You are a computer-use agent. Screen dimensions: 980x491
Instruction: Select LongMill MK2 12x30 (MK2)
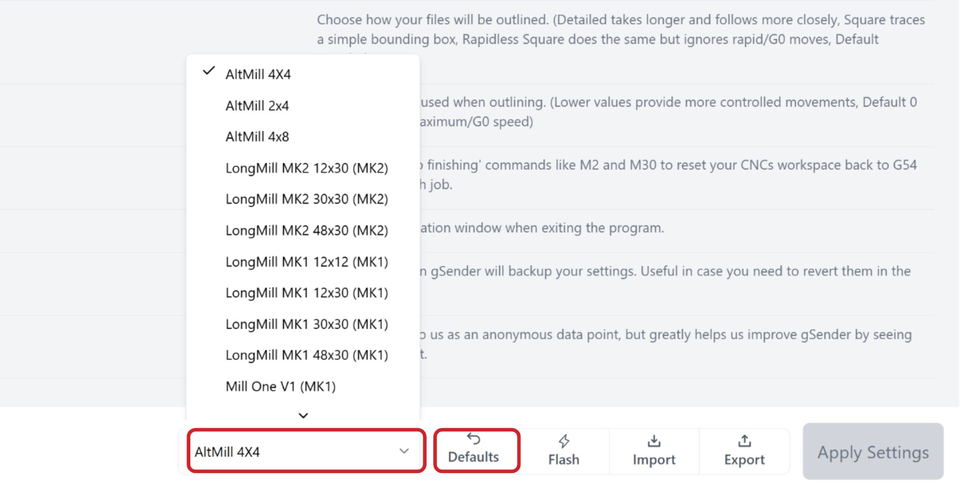coord(306,168)
